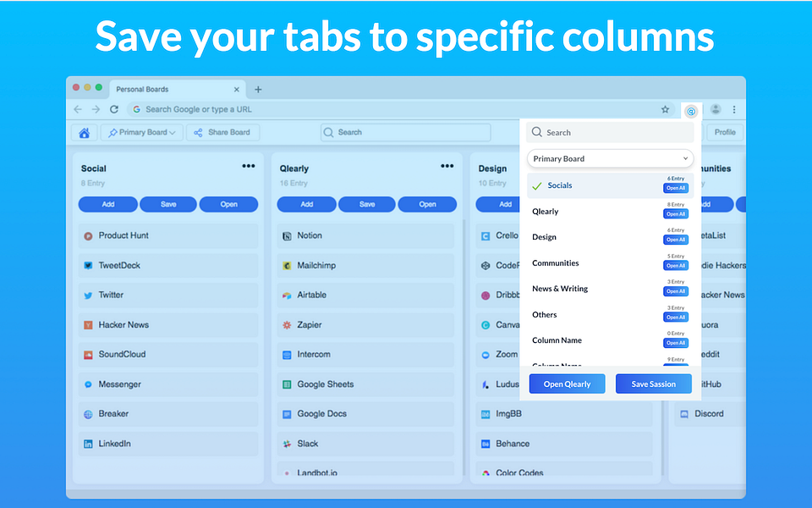This screenshot has width=812, height=508.
Task: Choose Communities column in popup list
Action: click(556, 262)
